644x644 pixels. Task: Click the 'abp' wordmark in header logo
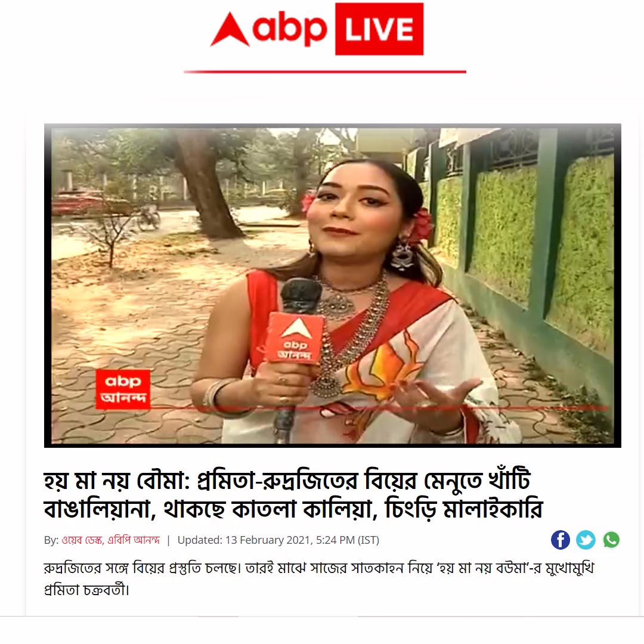290,30
